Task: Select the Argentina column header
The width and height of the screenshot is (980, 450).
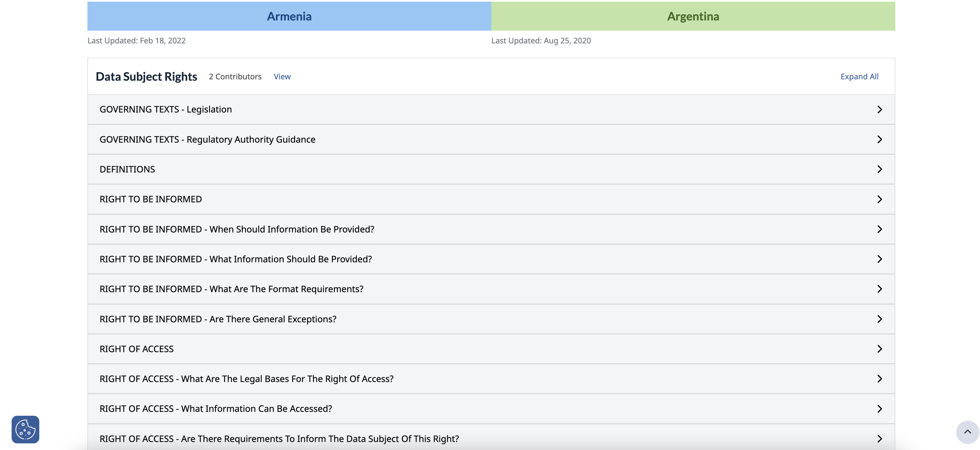Action: pos(693,16)
